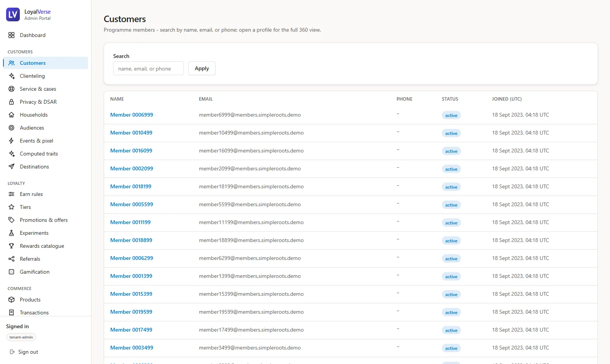Click the tenant-admin role badge
The image size is (610, 364).
(x=21, y=337)
